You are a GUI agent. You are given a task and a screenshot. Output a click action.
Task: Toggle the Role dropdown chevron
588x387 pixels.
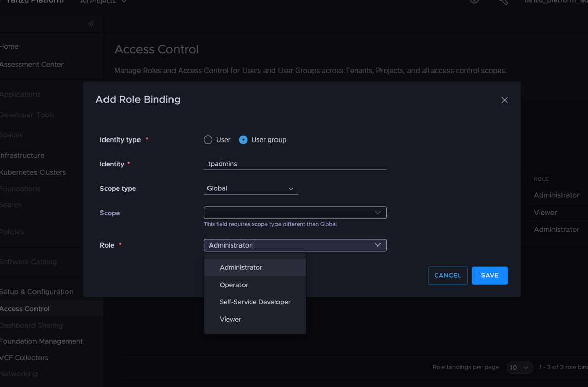(377, 245)
